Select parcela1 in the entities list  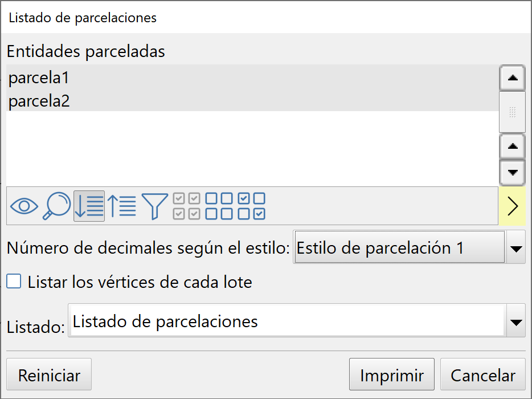coord(38,78)
